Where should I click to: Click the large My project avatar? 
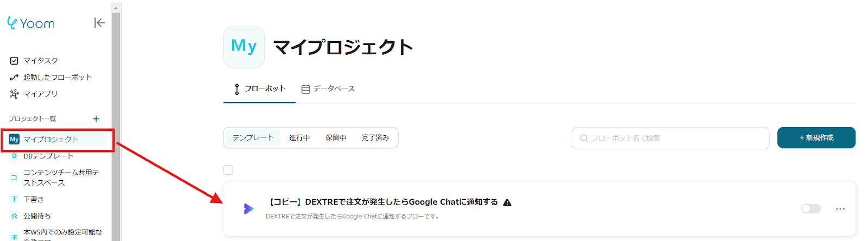tap(244, 47)
